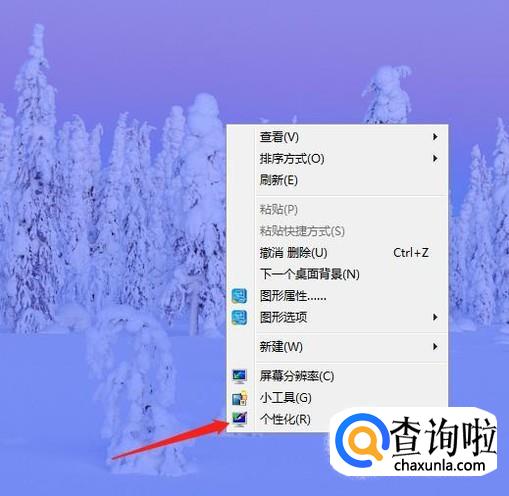Screen dimensions: 509x496
Task: Open 图形属性...... menu entry
Action: [x=337, y=296]
